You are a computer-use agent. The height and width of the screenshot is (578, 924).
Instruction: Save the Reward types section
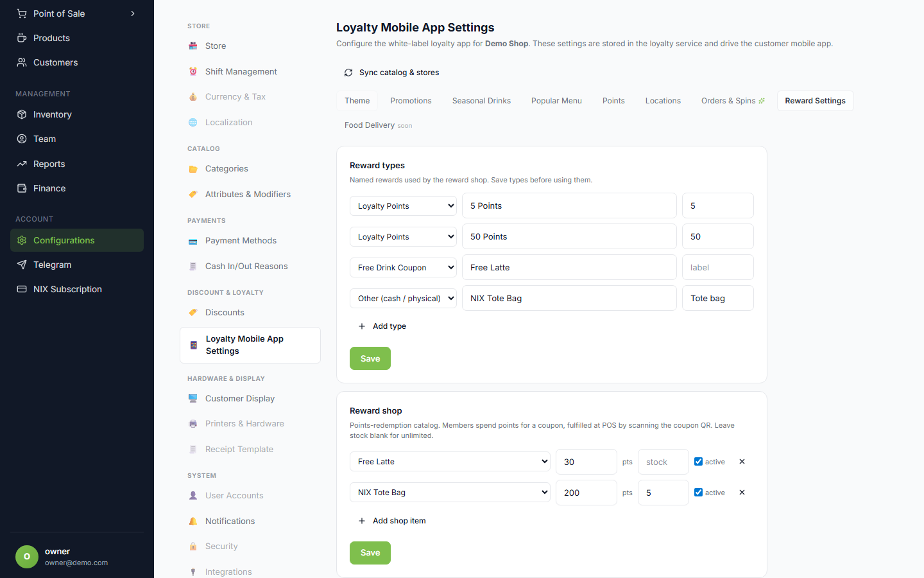370,358
